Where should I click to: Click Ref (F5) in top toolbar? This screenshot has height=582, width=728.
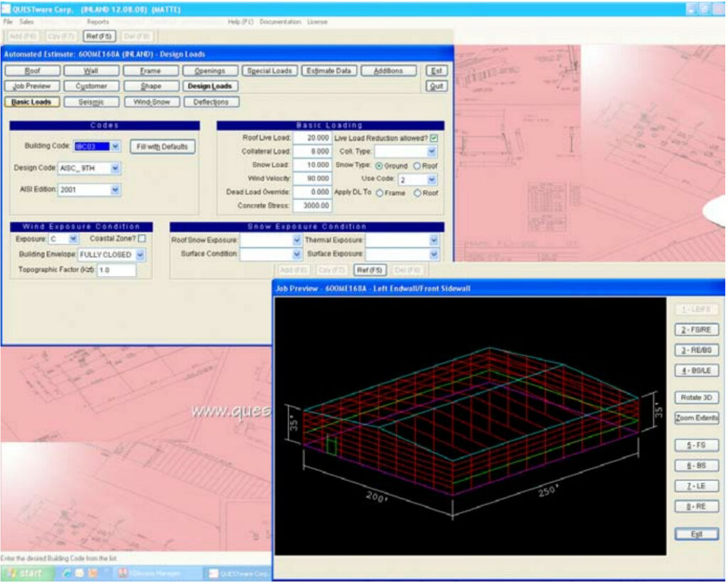pos(99,36)
